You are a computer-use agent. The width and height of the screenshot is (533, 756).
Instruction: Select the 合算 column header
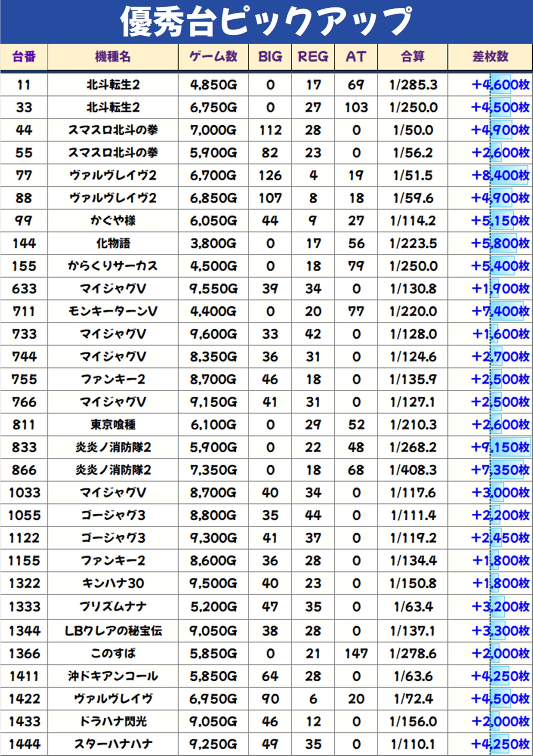(413, 57)
